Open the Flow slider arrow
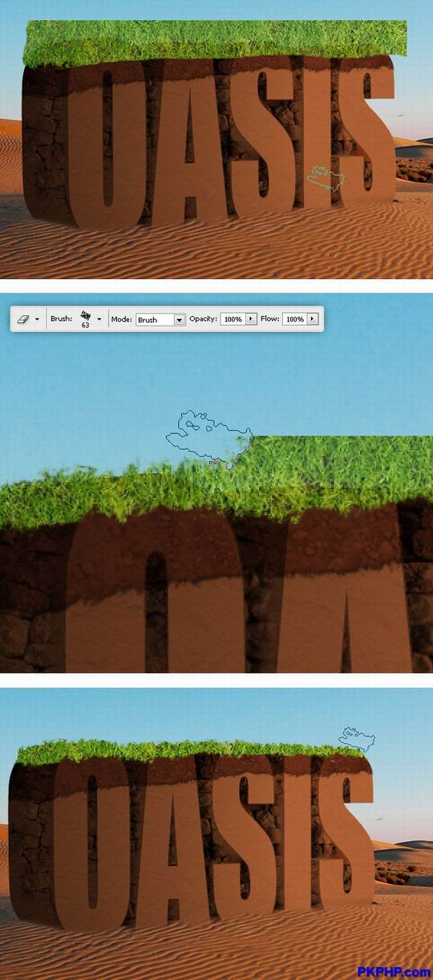Viewport: 433px width, 980px height. tap(313, 319)
